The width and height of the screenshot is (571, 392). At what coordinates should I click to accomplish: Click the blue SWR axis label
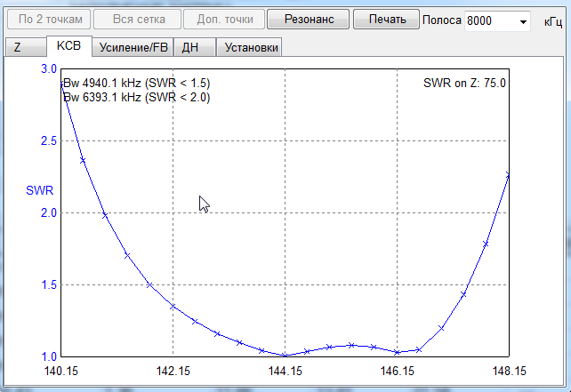coord(39,189)
